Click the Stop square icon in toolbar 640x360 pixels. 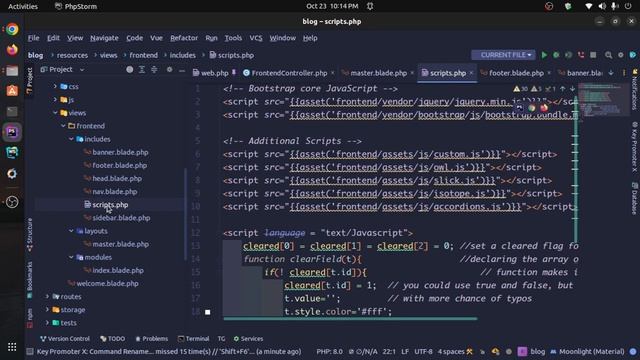coord(593,55)
